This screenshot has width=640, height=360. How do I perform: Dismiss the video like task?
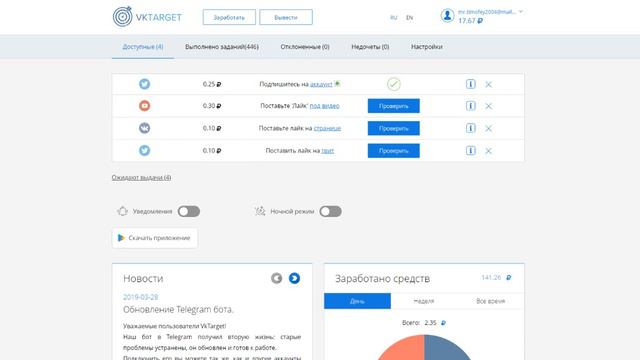click(489, 106)
